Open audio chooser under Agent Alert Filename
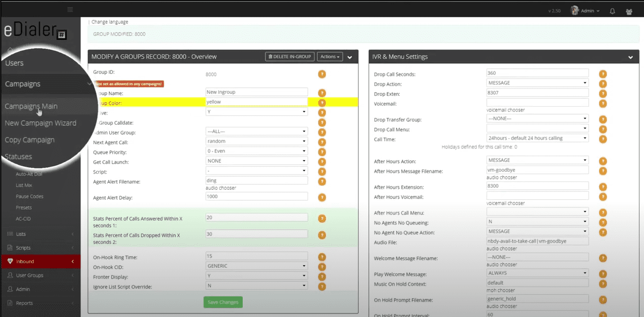 221,188
